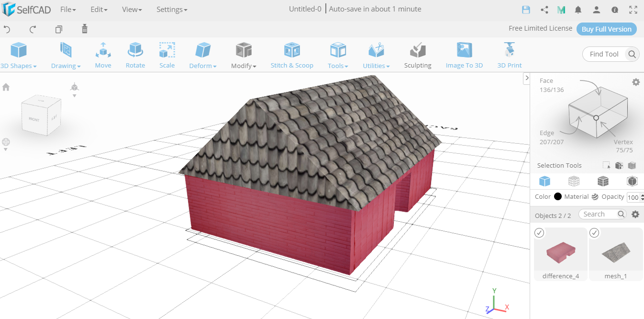This screenshot has height=319, width=644.
Task: Open the black Color swatch
Action: point(558,196)
